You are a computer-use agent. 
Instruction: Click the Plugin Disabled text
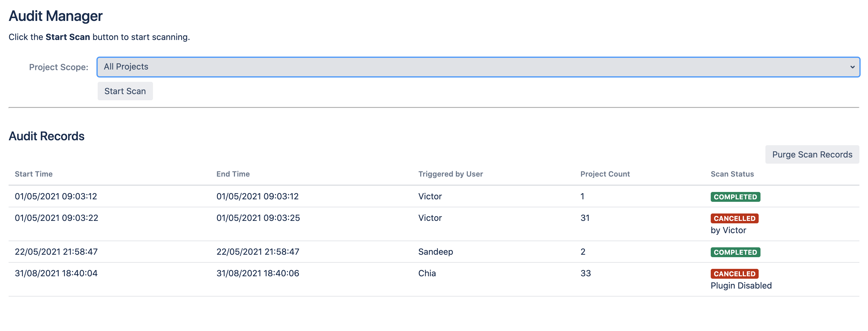[741, 286]
